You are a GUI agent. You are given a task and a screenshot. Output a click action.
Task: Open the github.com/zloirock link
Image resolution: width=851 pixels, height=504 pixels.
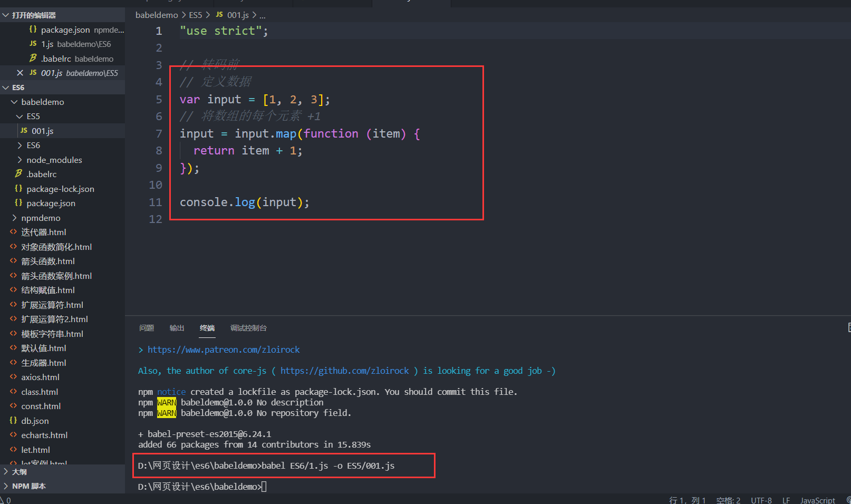coord(344,371)
